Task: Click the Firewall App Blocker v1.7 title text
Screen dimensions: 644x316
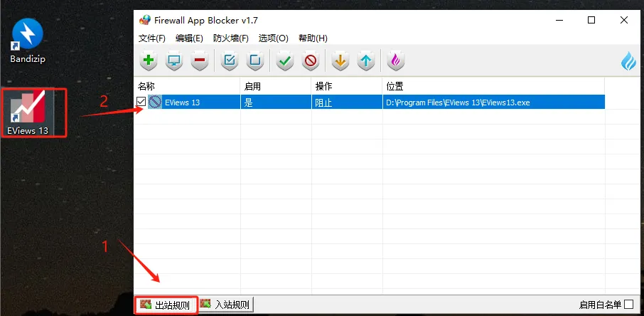Action: click(205, 20)
